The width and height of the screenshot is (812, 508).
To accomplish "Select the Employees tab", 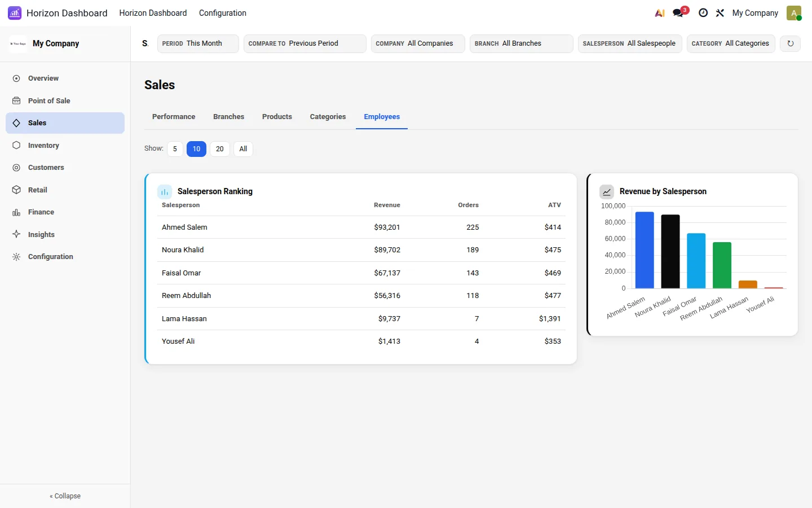I will [382, 117].
